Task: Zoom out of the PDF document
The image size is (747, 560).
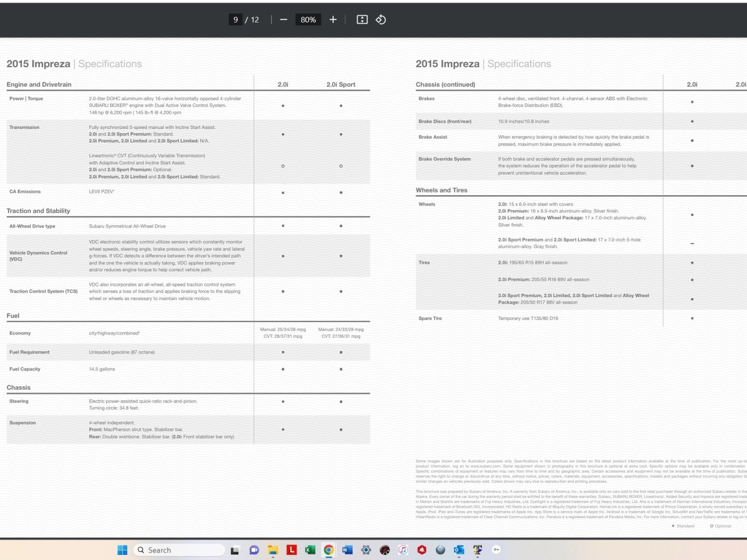Action: pos(284,20)
